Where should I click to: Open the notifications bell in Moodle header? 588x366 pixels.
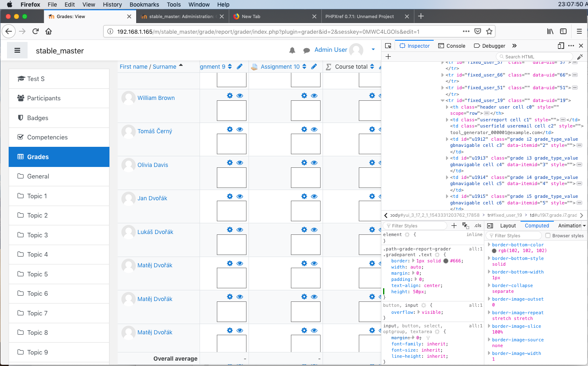(x=292, y=50)
